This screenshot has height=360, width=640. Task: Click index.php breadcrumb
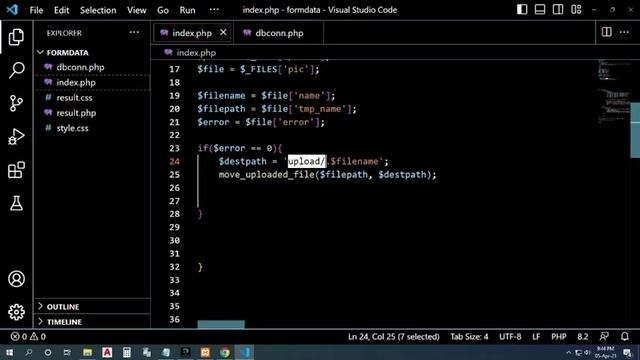click(190, 53)
